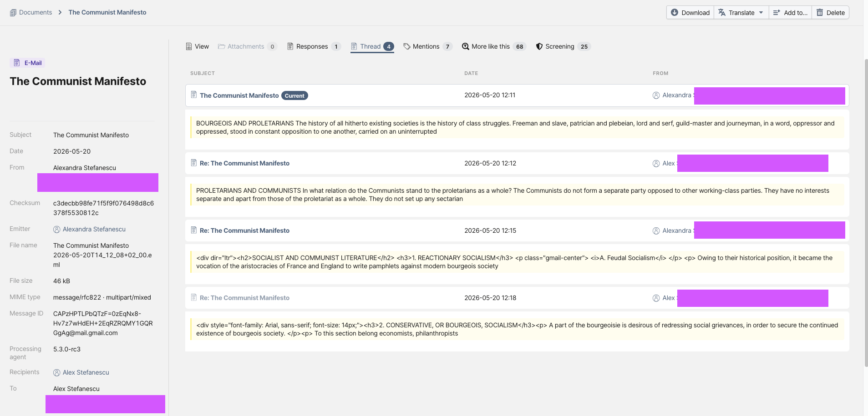
Task: Open the current Communist Manifesto thread entry
Action: click(x=239, y=95)
